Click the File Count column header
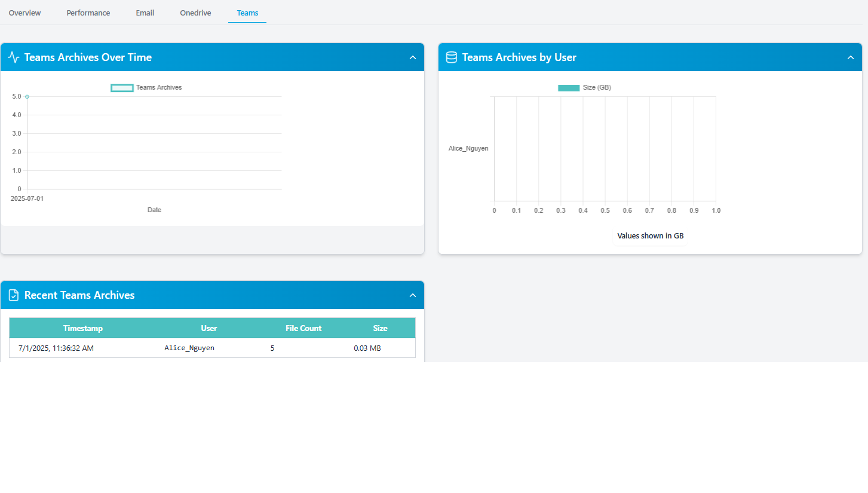This screenshot has width=868, height=493. point(303,328)
